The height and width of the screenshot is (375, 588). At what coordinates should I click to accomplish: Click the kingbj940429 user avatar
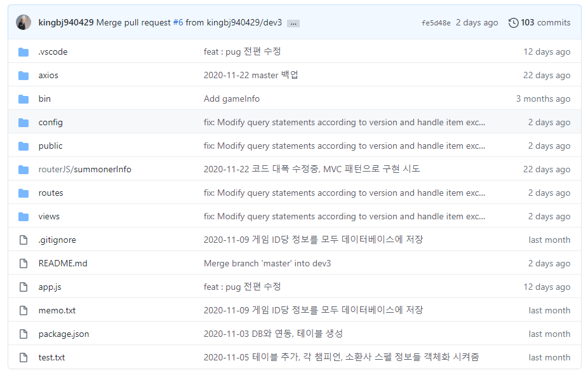tap(23, 22)
